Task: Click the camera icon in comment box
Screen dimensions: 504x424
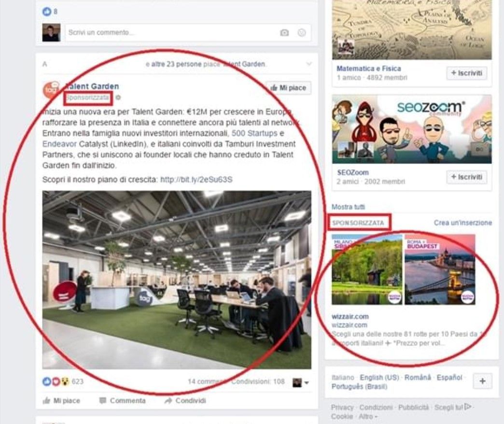Action: (284, 32)
